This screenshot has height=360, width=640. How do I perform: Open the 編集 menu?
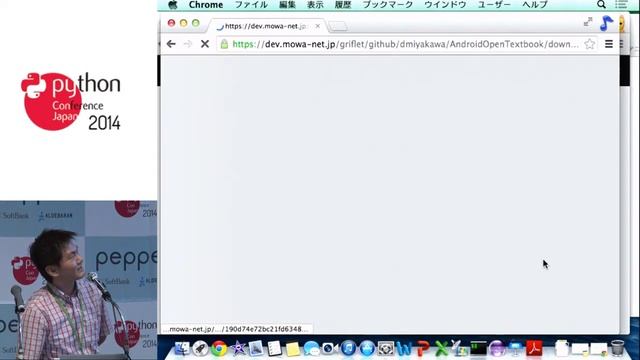287,5
